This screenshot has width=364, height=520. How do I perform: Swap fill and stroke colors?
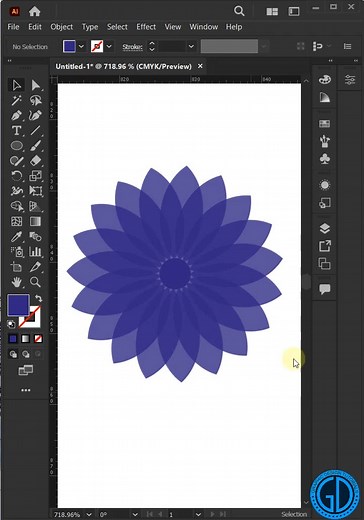point(38,298)
